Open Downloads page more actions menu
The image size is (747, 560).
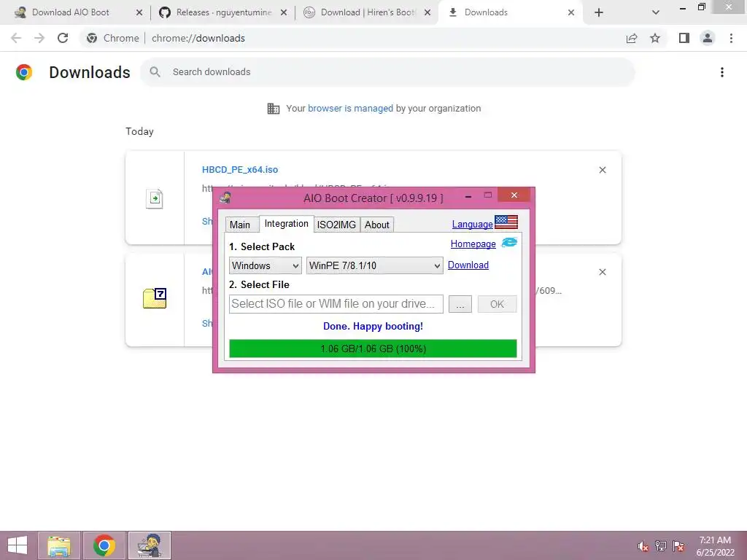click(x=722, y=72)
